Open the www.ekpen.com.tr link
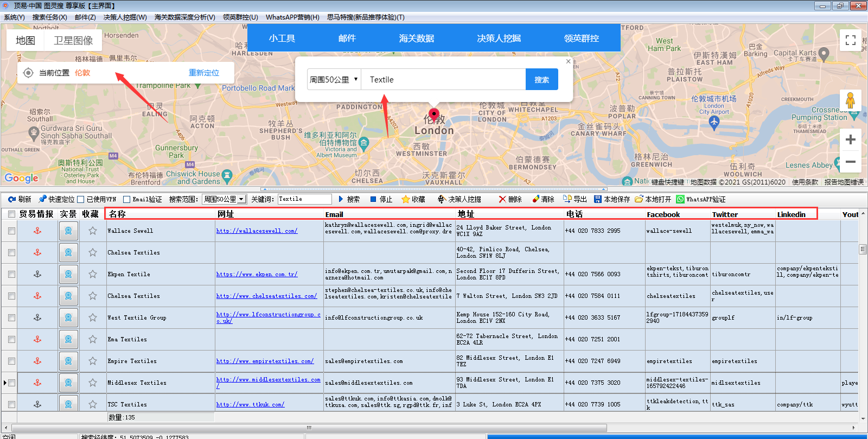868x439 pixels. [x=257, y=274]
